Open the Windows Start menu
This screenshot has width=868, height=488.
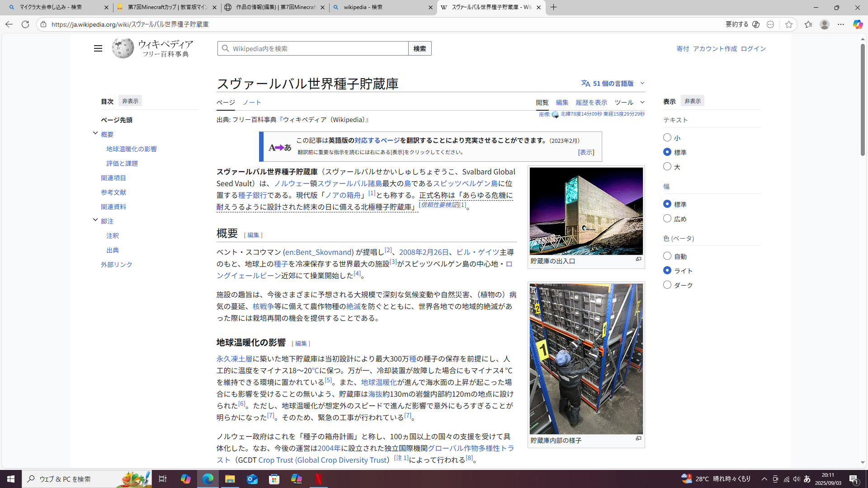tap(11, 479)
